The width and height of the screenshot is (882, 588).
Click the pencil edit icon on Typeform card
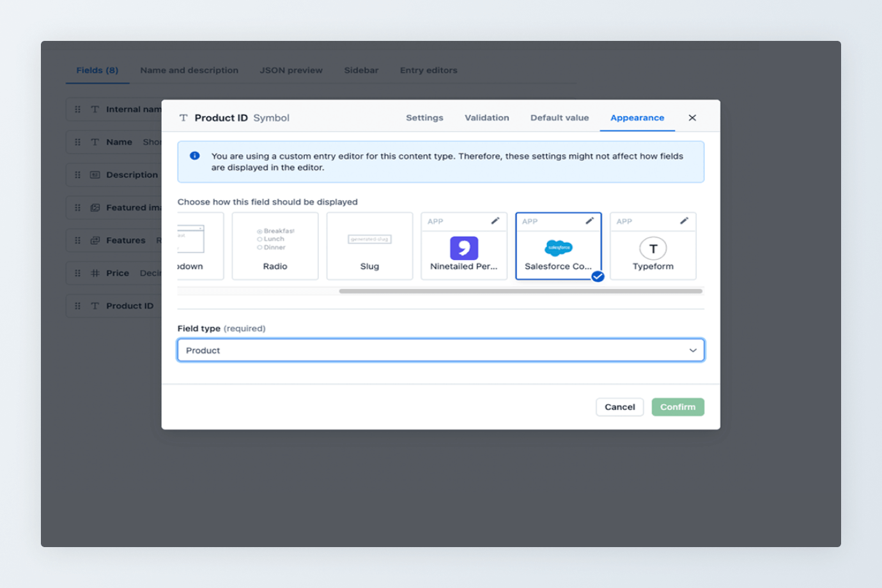(685, 220)
